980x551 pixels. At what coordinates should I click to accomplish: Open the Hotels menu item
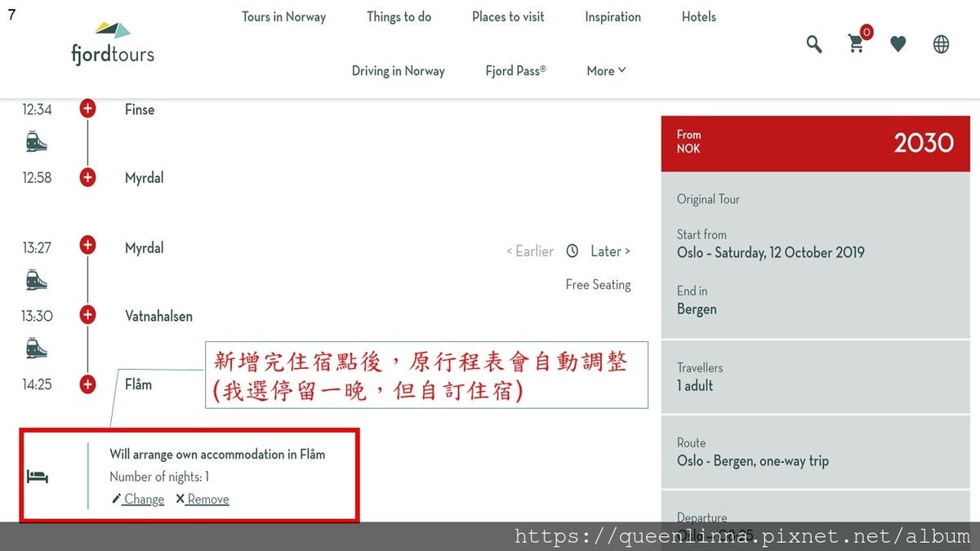tap(698, 16)
